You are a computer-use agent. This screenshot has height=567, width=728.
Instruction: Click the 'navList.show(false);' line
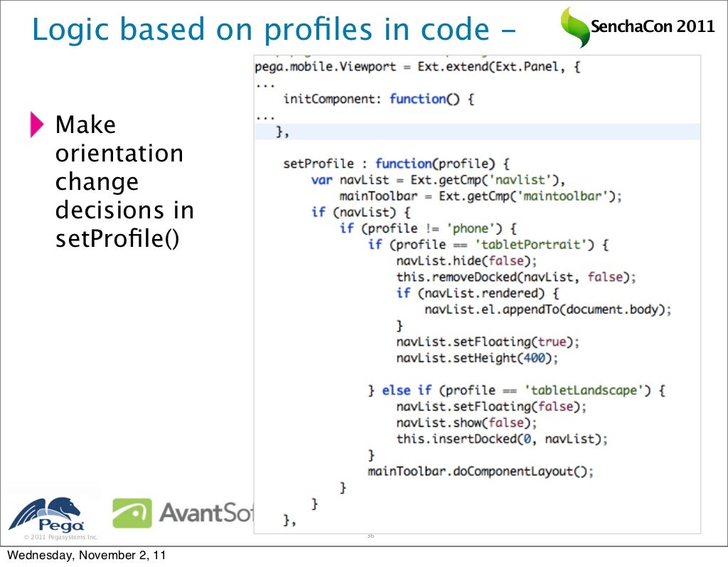pyautogui.click(x=466, y=423)
